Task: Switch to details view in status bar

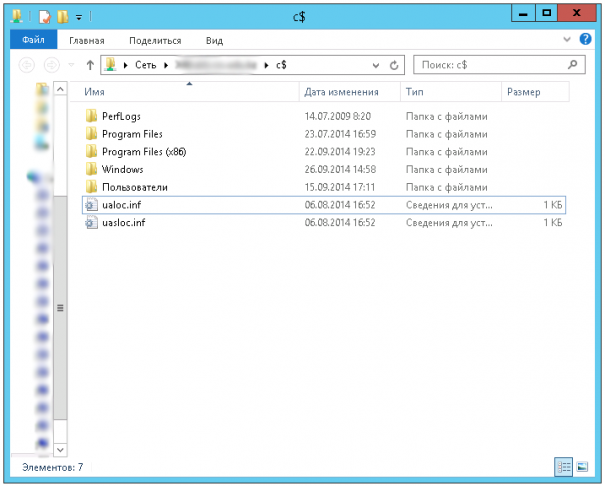Action: [x=561, y=467]
